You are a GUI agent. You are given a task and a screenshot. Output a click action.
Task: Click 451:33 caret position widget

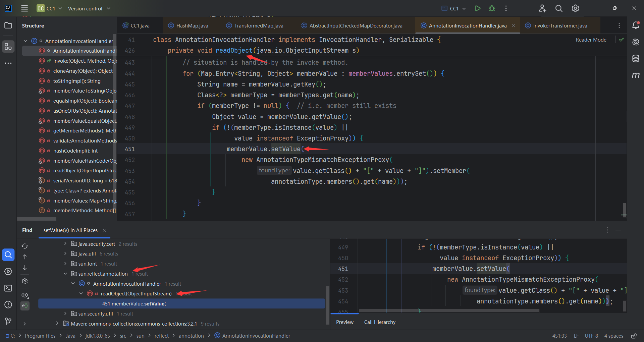click(559, 336)
